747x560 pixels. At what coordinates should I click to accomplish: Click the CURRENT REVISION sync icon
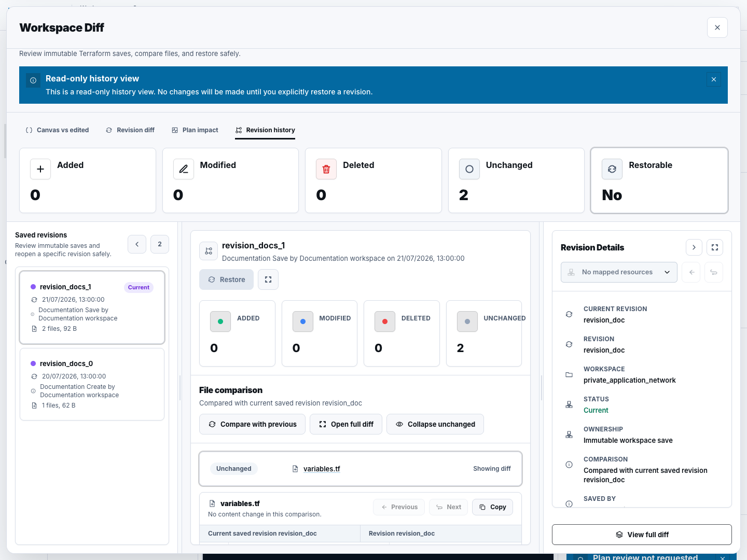569,314
